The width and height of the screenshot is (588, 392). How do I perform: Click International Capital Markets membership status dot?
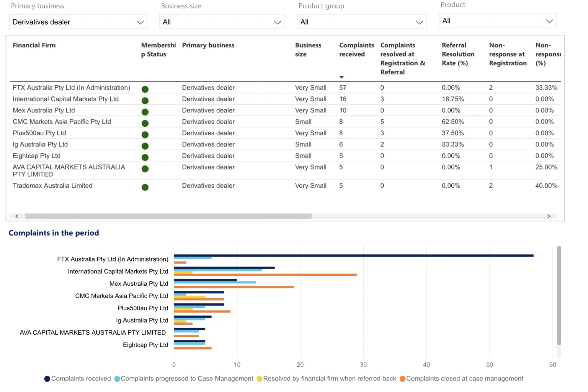[145, 101]
